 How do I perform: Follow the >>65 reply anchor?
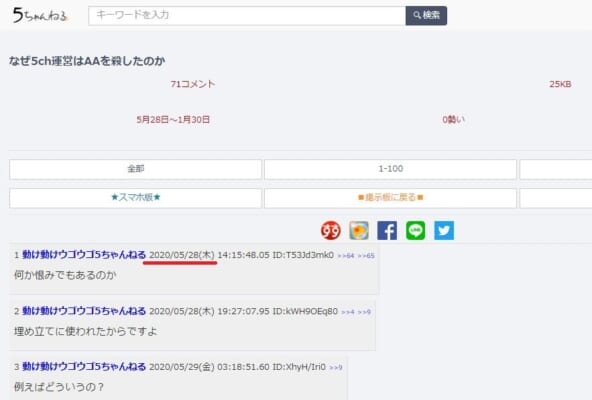pyautogui.click(x=366, y=256)
